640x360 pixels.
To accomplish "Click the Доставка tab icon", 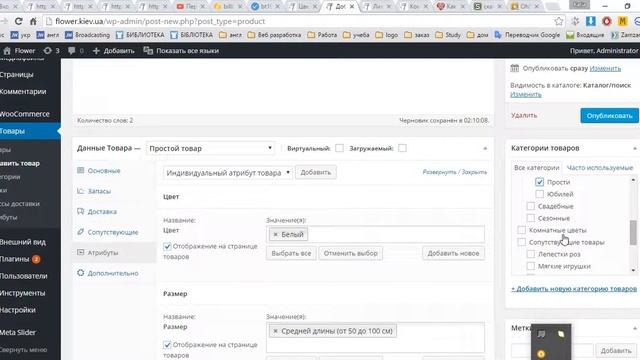I will (x=80, y=211).
